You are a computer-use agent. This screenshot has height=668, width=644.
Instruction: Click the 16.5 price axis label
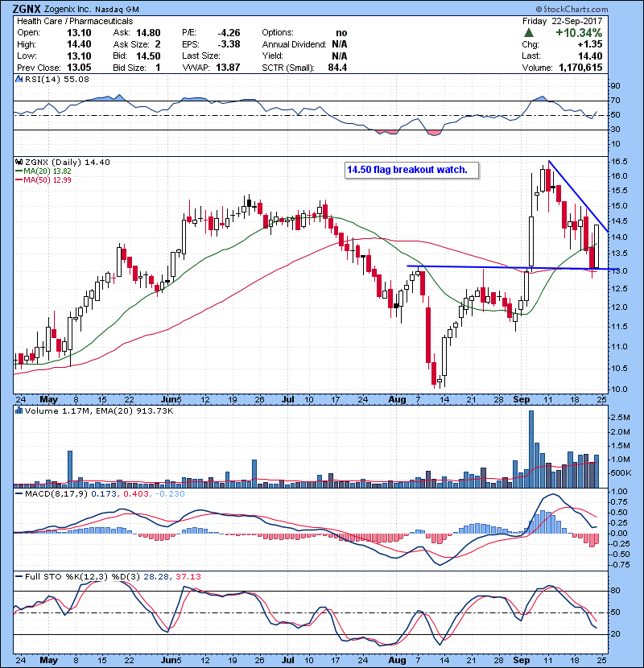click(619, 162)
